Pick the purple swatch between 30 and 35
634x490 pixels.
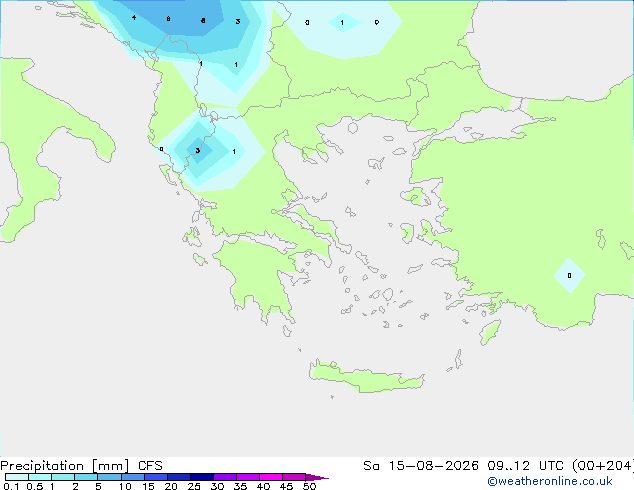225,477
